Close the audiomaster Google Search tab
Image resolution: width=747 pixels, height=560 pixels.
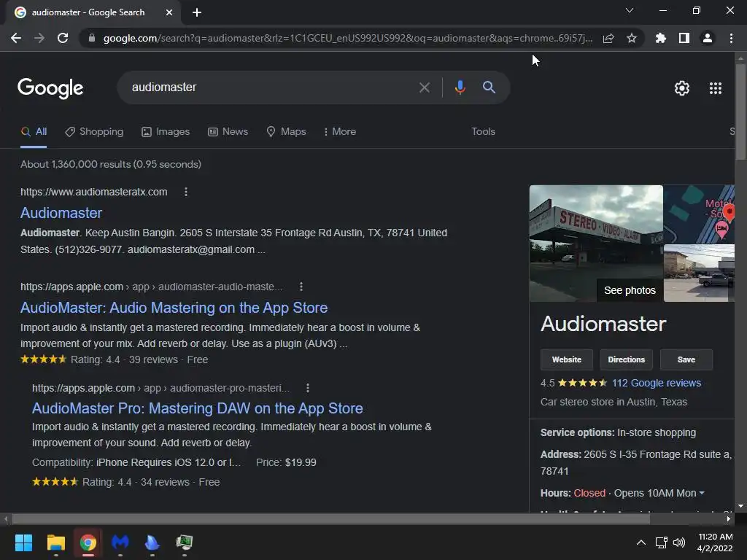169,12
